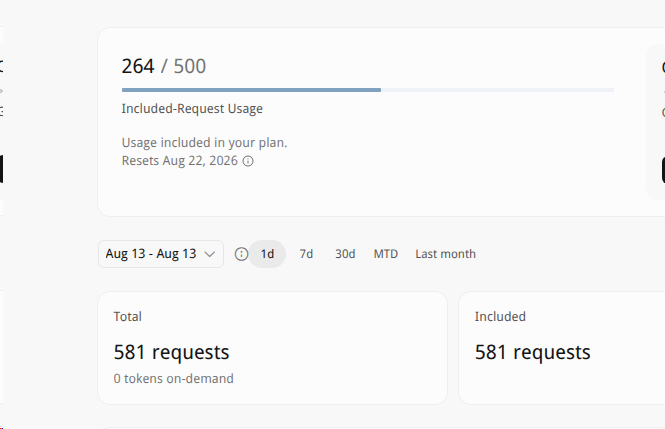Switch to the 7d time range
The width and height of the screenshot is (665, 429).
[306, 254]
